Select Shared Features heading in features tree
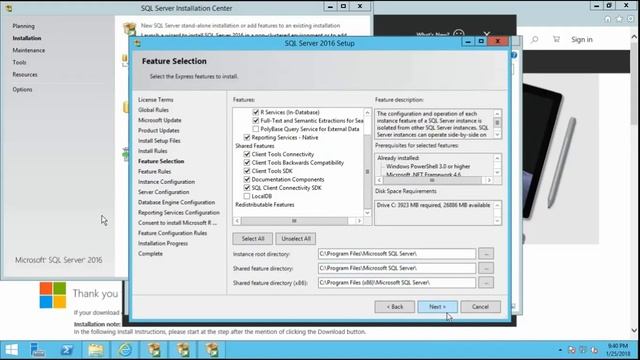This screenshot has width=640, height=360. point(255,146)
